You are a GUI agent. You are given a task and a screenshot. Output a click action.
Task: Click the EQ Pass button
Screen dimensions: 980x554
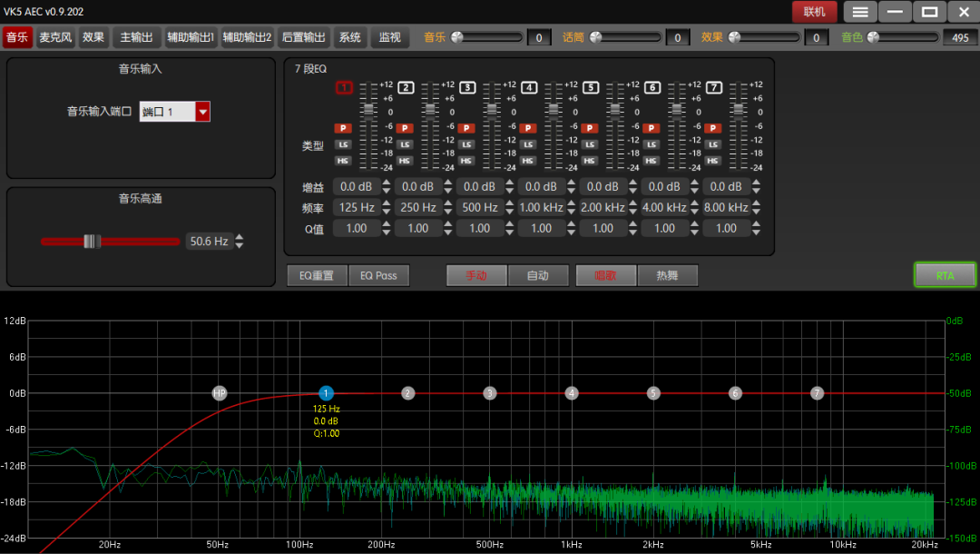click(378, 276)
